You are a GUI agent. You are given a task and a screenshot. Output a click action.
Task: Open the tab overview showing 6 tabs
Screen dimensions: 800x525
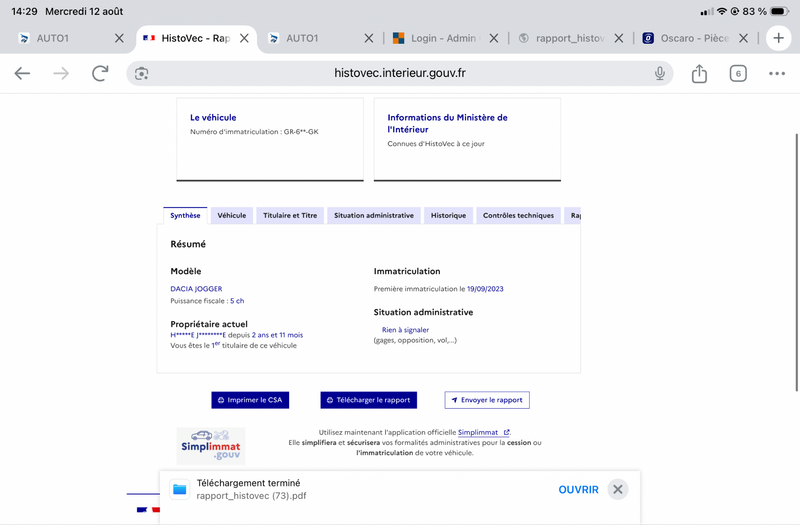coord(738,73)
